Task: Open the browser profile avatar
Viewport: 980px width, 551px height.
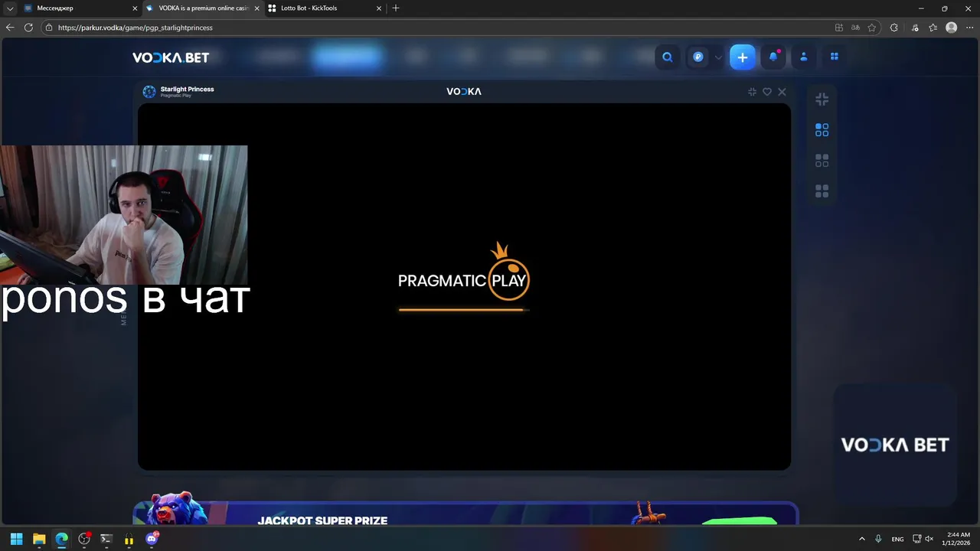Action: click(952, 28)
